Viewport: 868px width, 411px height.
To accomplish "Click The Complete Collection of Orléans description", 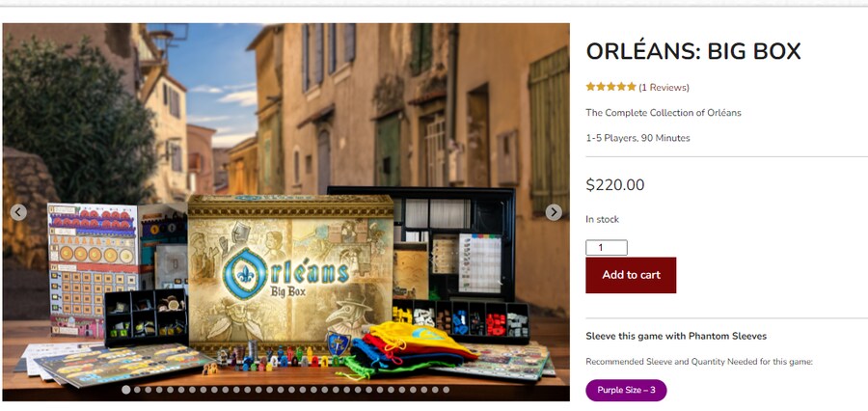I will pyautogui.click(x=664, y=113).
